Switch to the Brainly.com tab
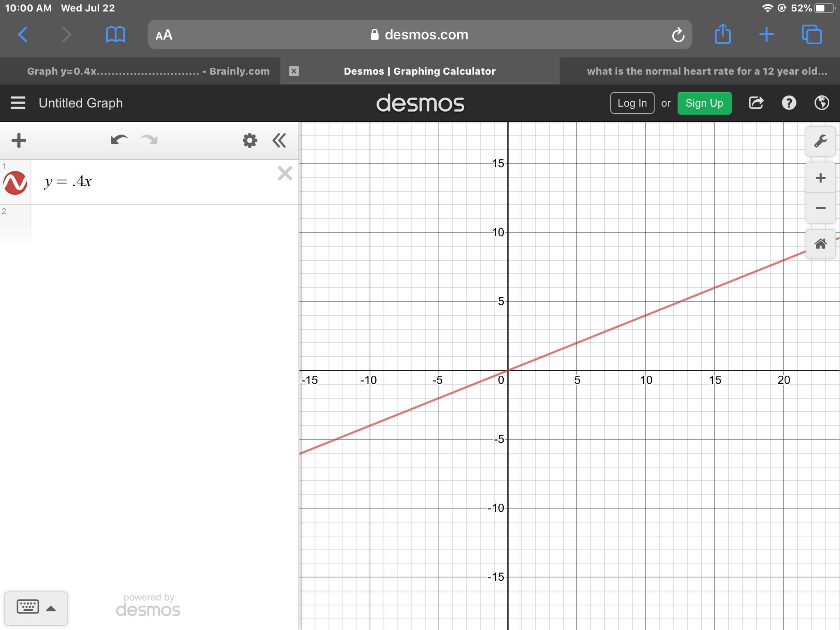840x630 pixels. pos(148,71)
